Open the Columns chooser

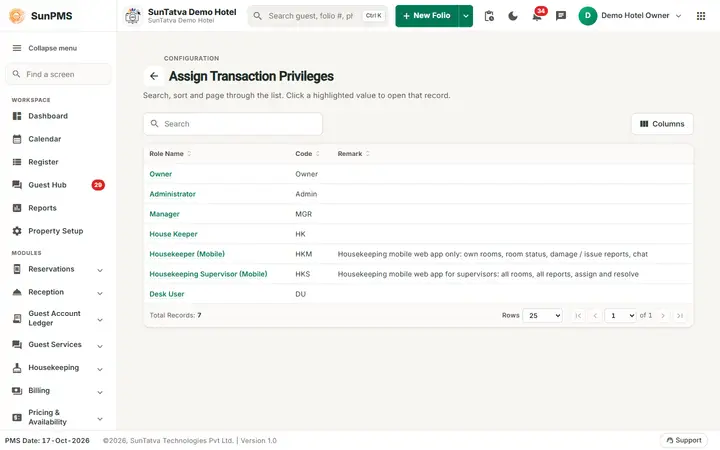coord(662,124)
